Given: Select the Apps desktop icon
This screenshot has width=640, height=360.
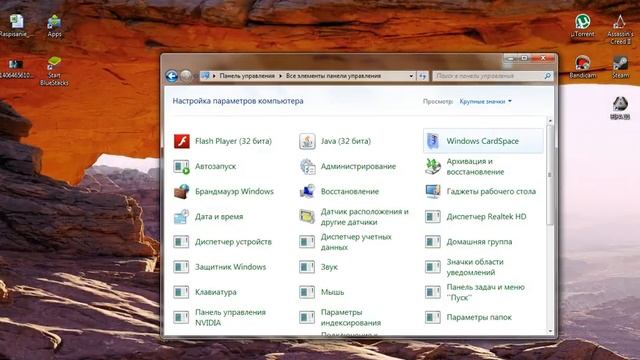Looking at the screenshot, I should (54, 26).
